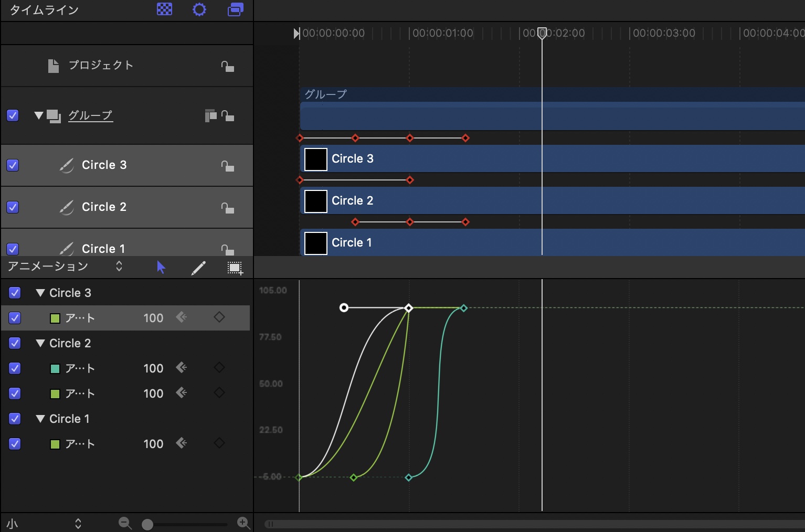Select the Circle 1 clip bar in timeline

pos(525,242)
